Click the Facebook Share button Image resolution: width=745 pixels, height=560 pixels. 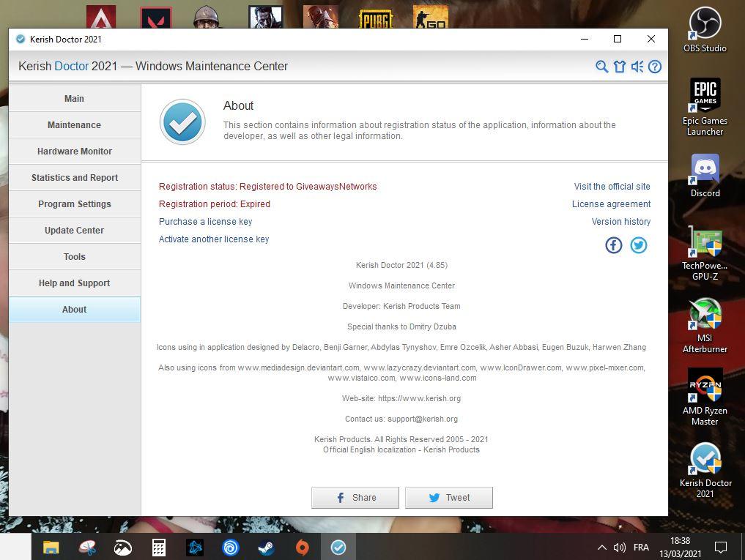[x=355, y=497]
